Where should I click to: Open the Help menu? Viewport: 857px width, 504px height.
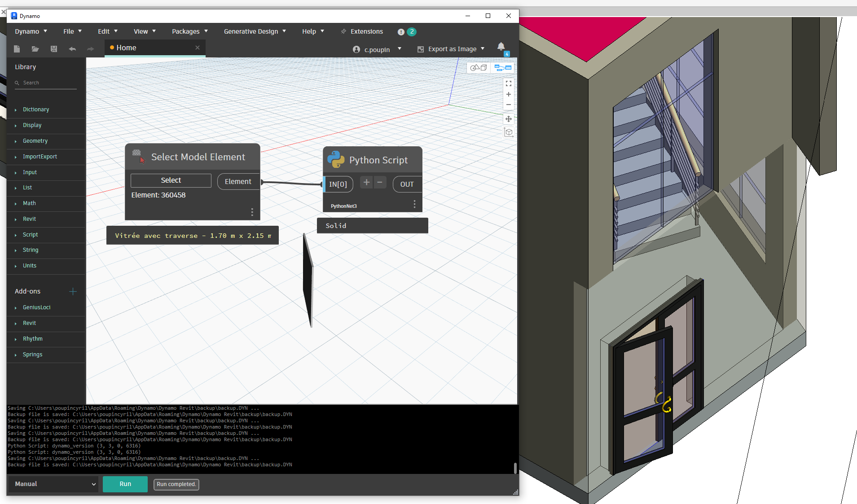point(313,31)
